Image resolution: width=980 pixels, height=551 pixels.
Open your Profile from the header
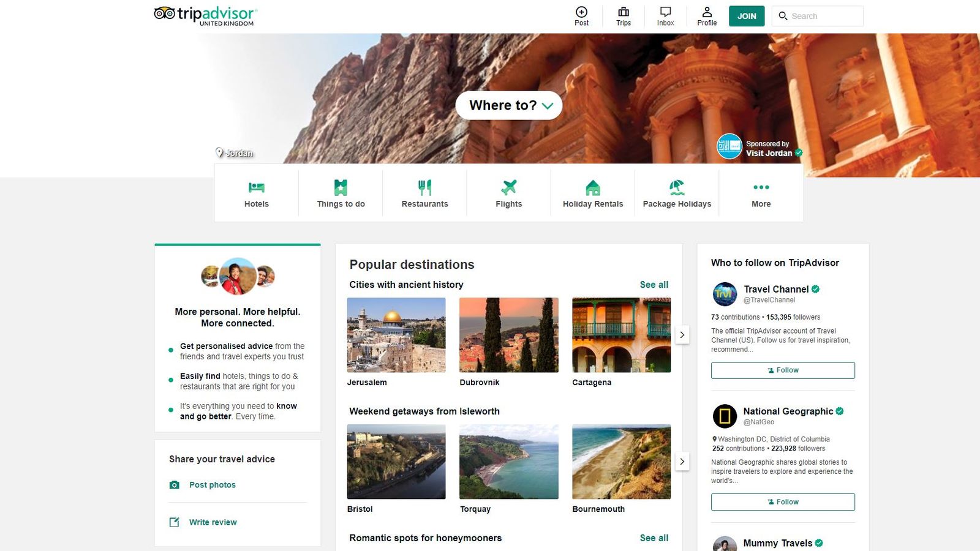[x=707, y=15]
